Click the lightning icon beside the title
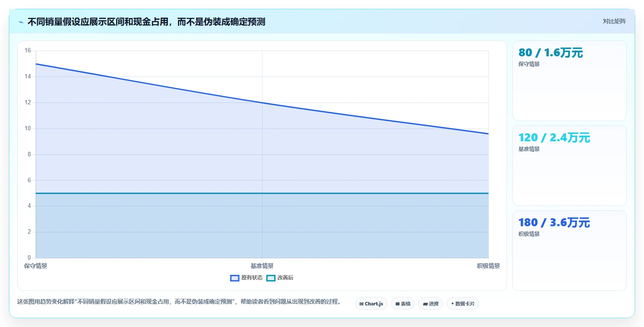 click(x=21, y=22)
